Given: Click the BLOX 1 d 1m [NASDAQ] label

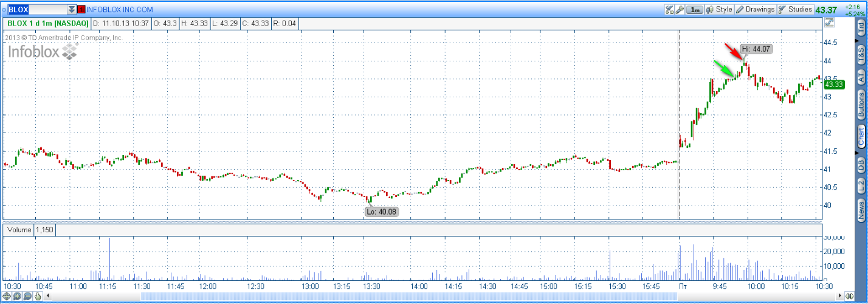Looking at the screenshot, I should [x=47, y=23].
